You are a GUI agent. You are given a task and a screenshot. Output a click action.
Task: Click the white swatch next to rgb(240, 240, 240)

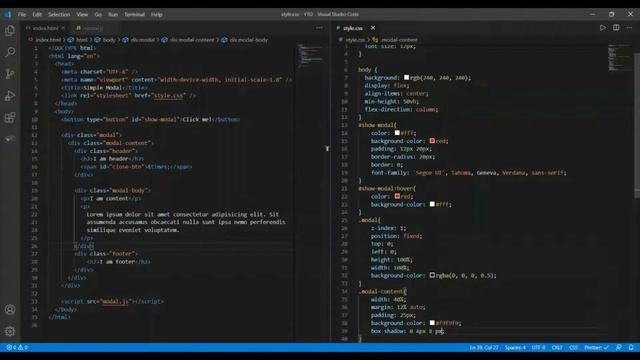coord(406,77)
